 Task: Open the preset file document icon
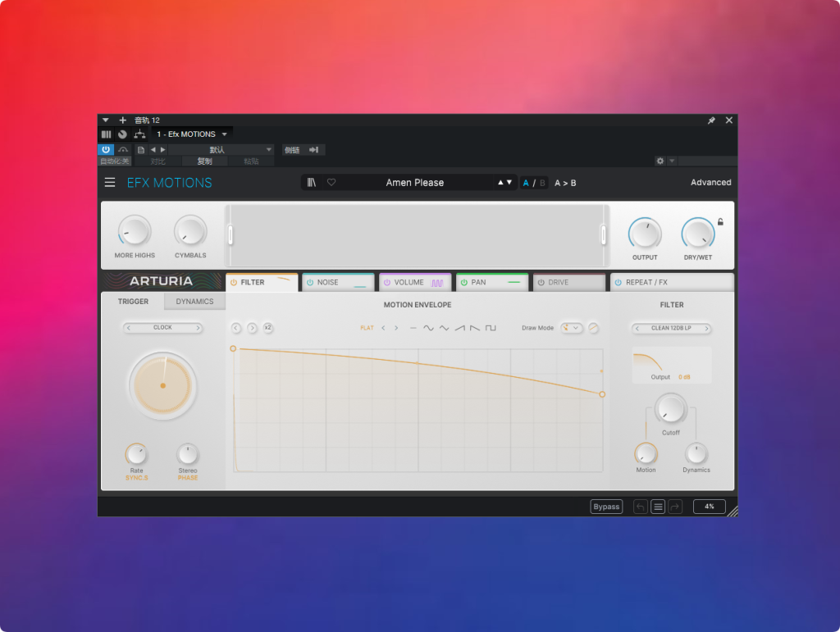click(141, 150)
